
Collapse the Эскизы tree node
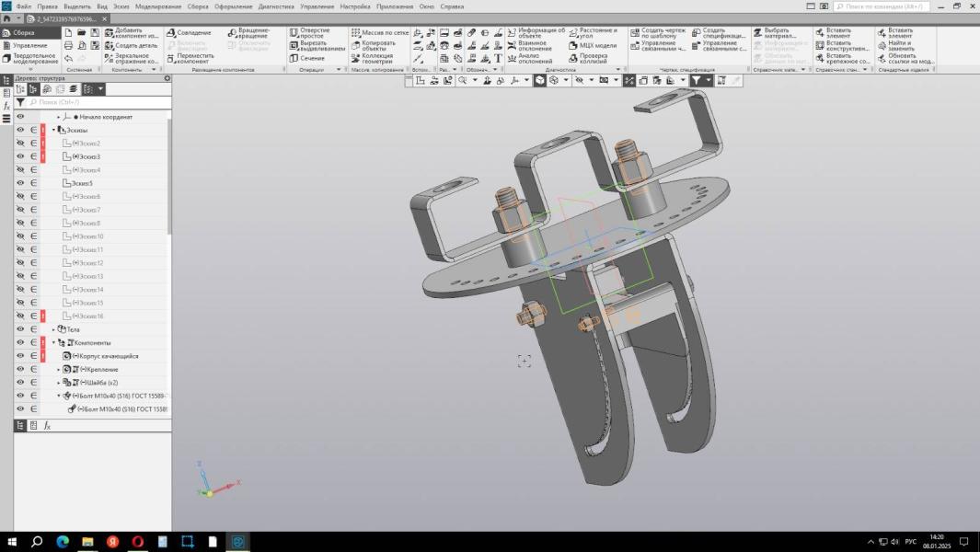click(53, 130)
